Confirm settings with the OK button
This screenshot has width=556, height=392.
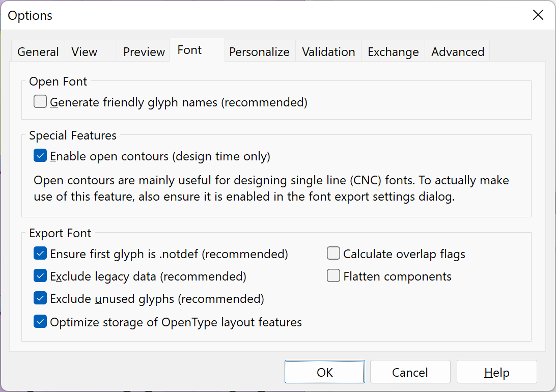pos(324,372)
